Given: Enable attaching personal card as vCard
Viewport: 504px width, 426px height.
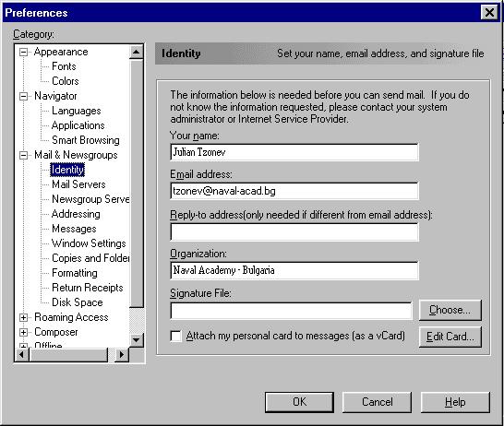Looking at the screenshot, I should tap(175, 337).
